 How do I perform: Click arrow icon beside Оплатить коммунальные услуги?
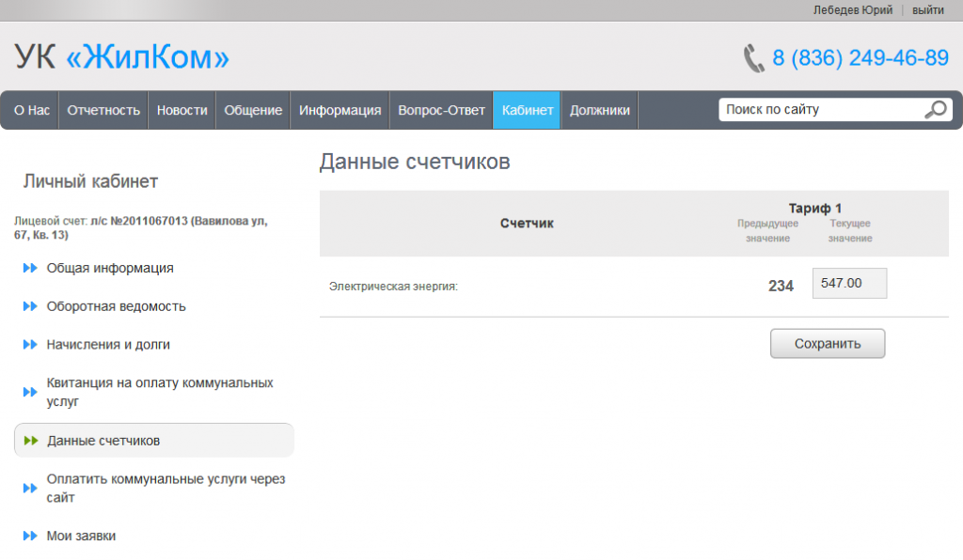30,488
